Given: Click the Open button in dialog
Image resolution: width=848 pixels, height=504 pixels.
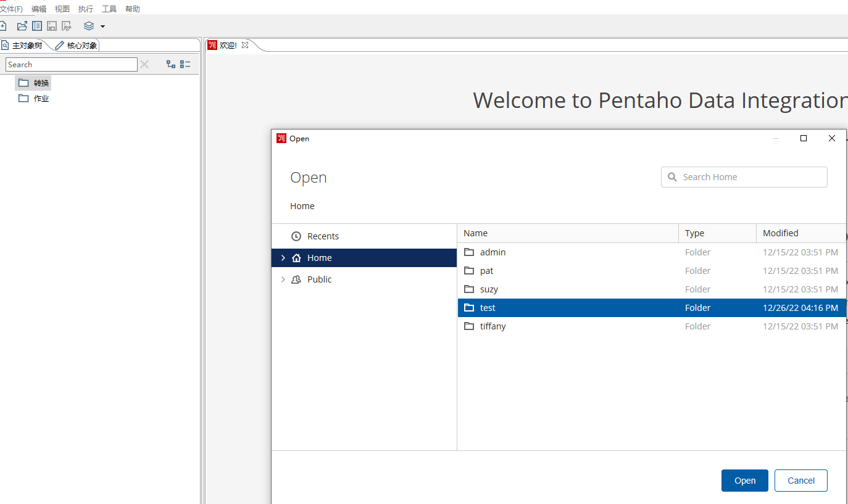Looking at the screenshot, I should pos(744,481).
